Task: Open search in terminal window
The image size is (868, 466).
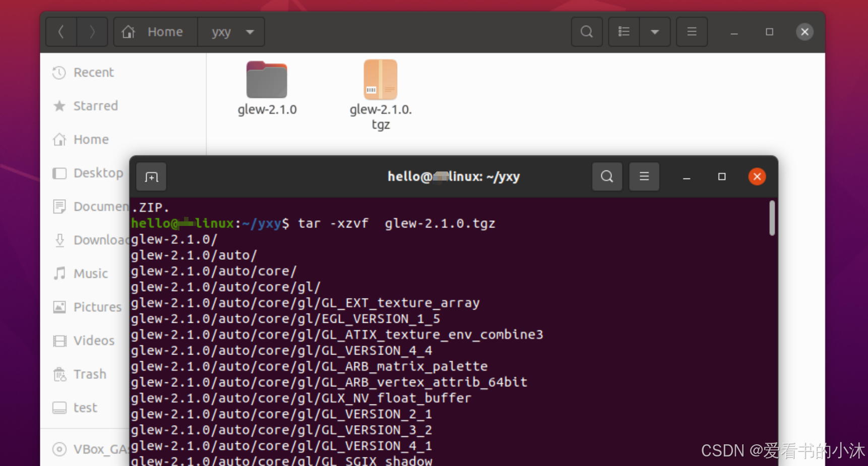Action: tap(607, 177)
